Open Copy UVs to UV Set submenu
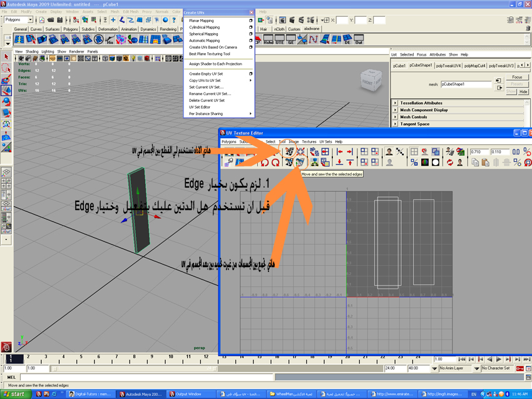The image size is (532, 399). [220, 80]
